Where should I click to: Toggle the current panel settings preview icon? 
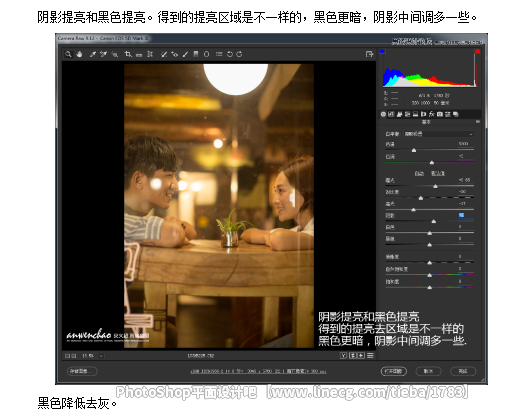370,356
